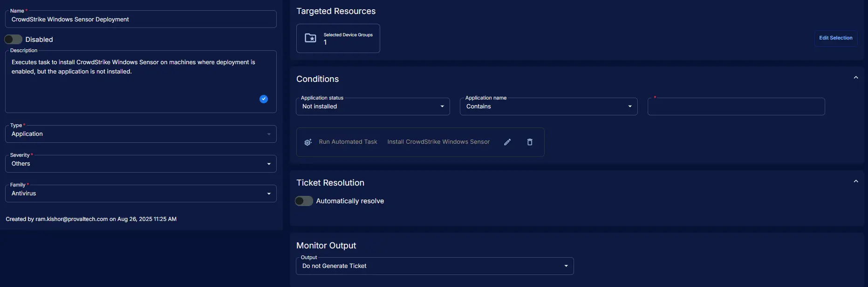Delete the Install CrowdStrike task with trash icon
The width and height of the screenshot is (868, 287).
click(530, 142)
